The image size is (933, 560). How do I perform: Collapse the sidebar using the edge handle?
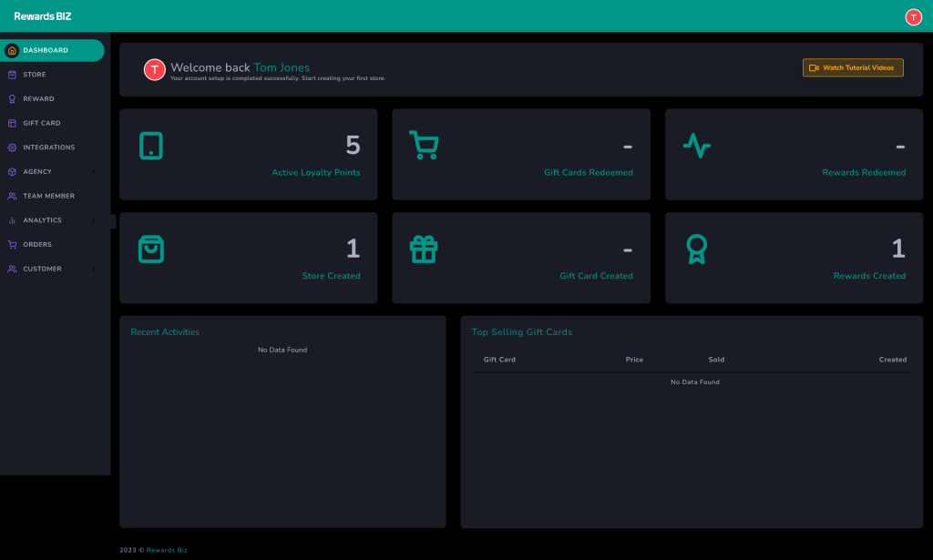(x=113, y=220)
